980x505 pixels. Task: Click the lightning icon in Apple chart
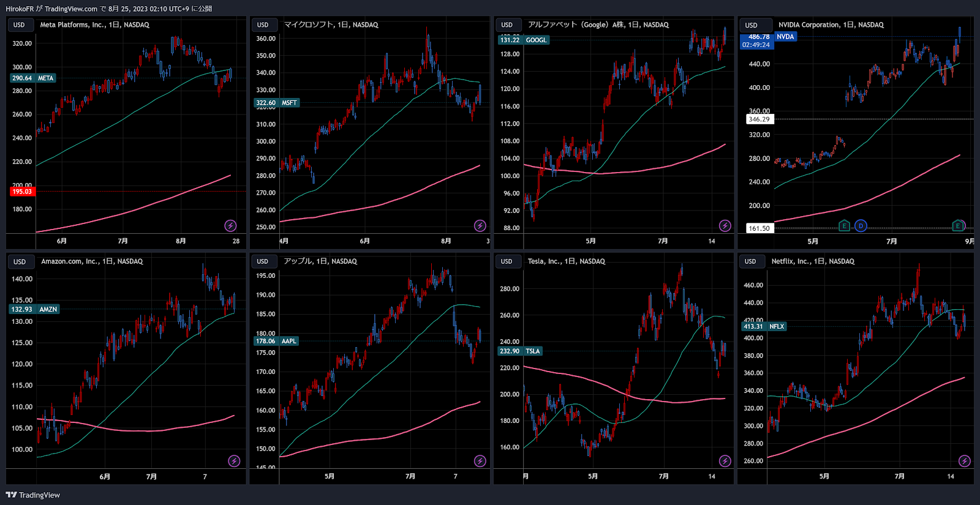click(x=480, y=461)
